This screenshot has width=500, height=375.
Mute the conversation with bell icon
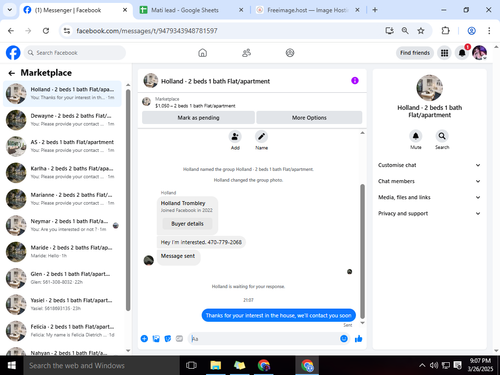(416, 136)
